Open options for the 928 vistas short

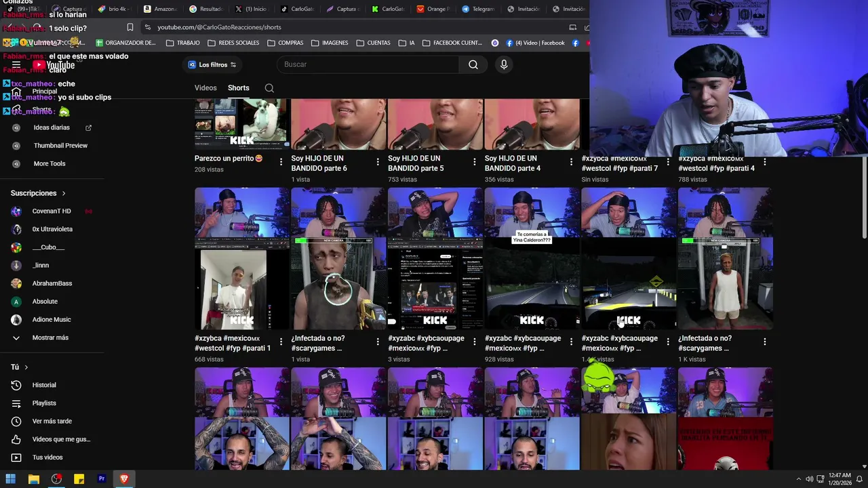[x=571, y=342]
